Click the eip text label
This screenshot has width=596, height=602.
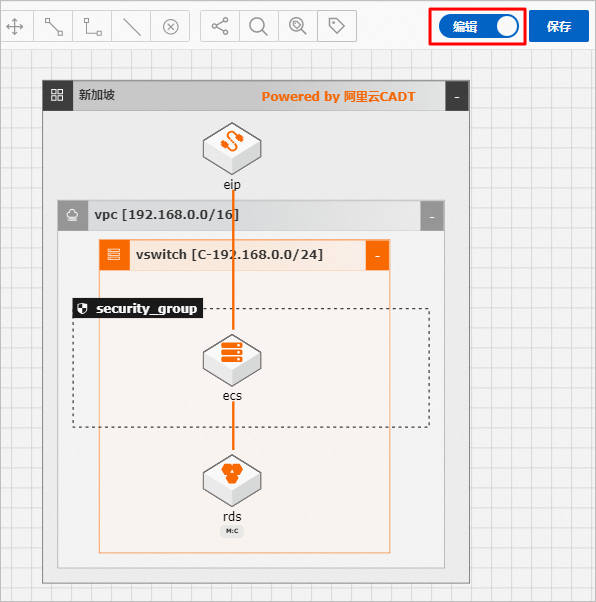pyautogui.click(x=232, y=185)
